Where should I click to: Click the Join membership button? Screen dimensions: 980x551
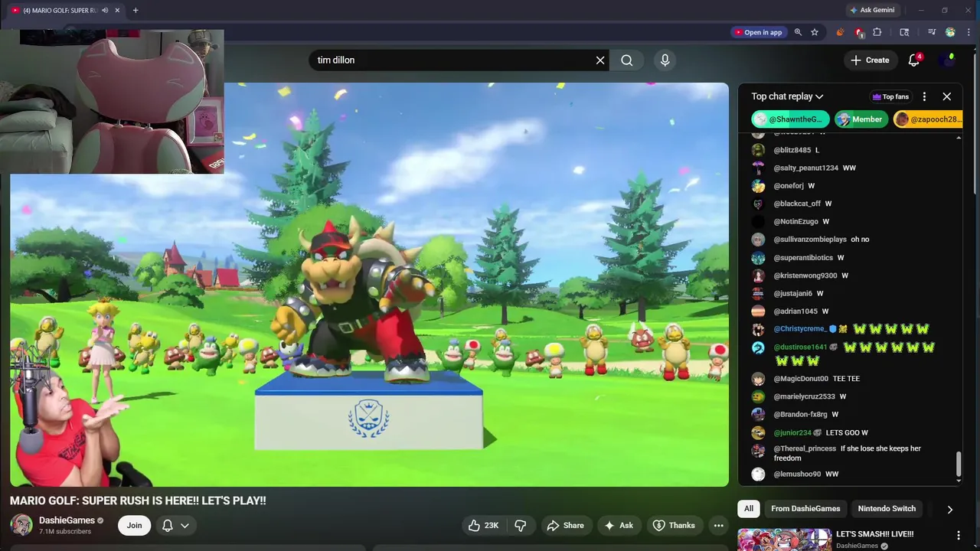click(134, 525)
